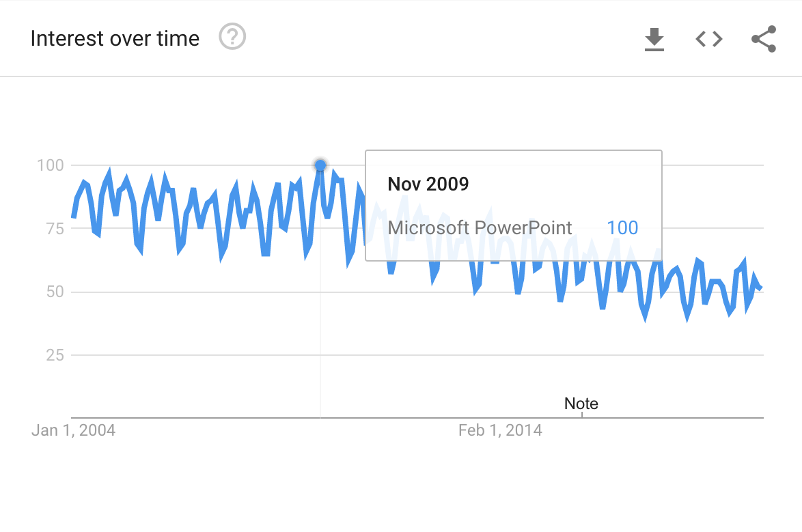The image size is (802, 532).
Task: Click the Interest over time heading
Action: pyautogui.click(x=115, y=38)
